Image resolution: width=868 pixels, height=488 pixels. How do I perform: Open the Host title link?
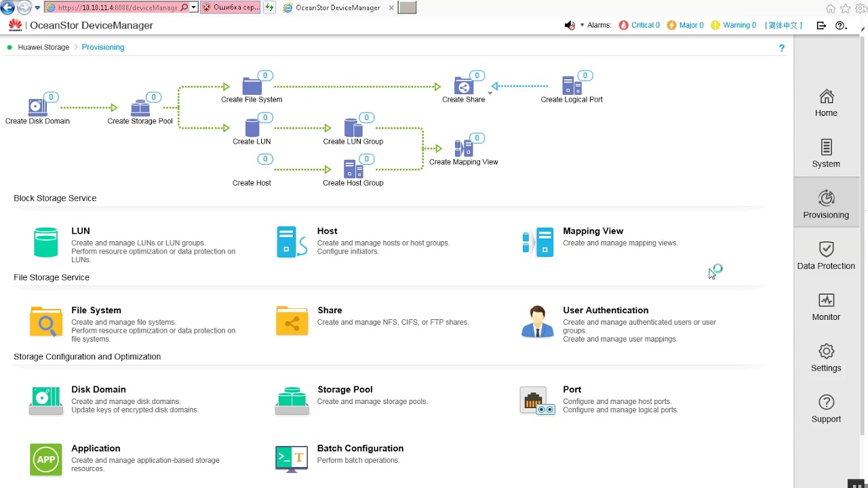point(327,231)
